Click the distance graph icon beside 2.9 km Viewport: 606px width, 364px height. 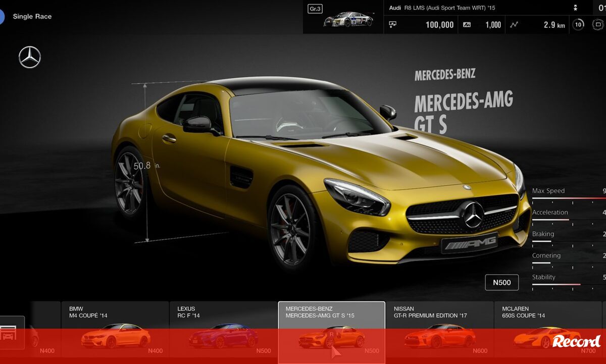point(514,24)
